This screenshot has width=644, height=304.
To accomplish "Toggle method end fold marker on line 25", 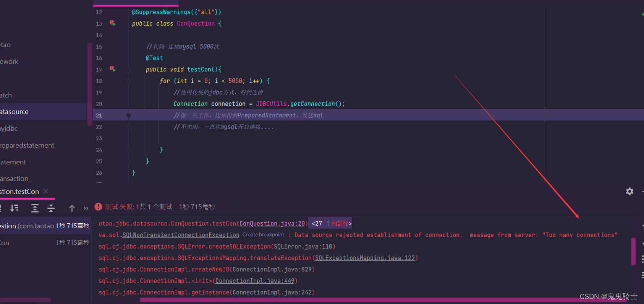I will (x=129, y=161).
